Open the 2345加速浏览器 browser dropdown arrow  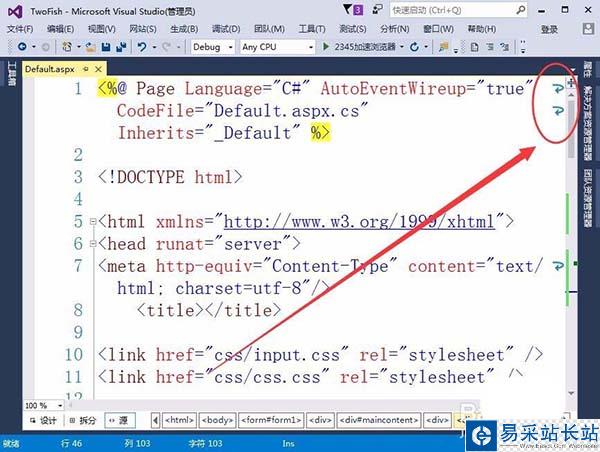click(402, 47)
